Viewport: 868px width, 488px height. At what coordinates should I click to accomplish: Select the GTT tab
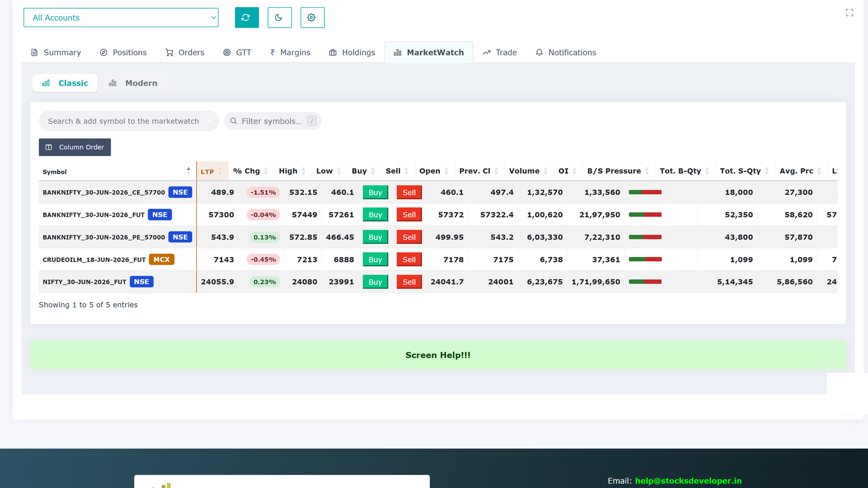237,53
